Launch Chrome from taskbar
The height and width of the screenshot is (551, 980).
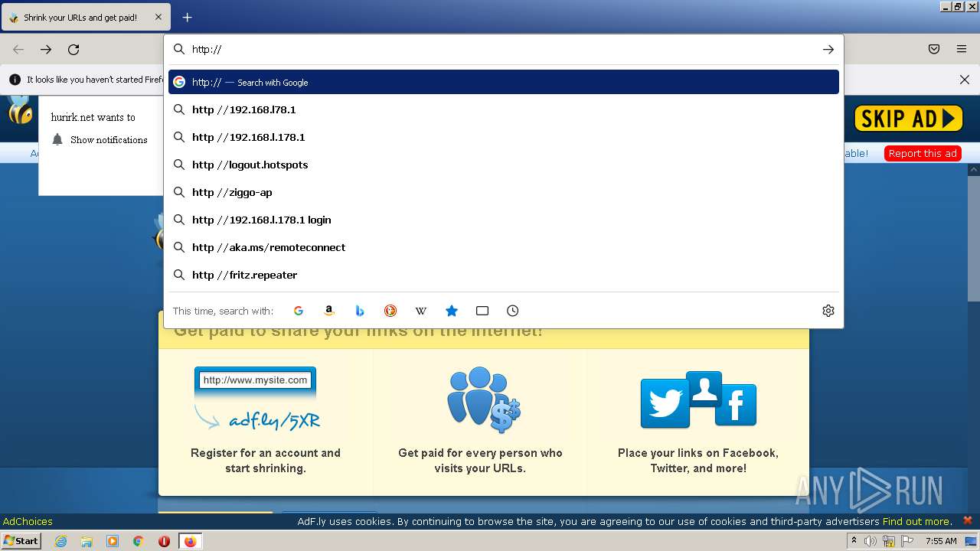(139, 541)
